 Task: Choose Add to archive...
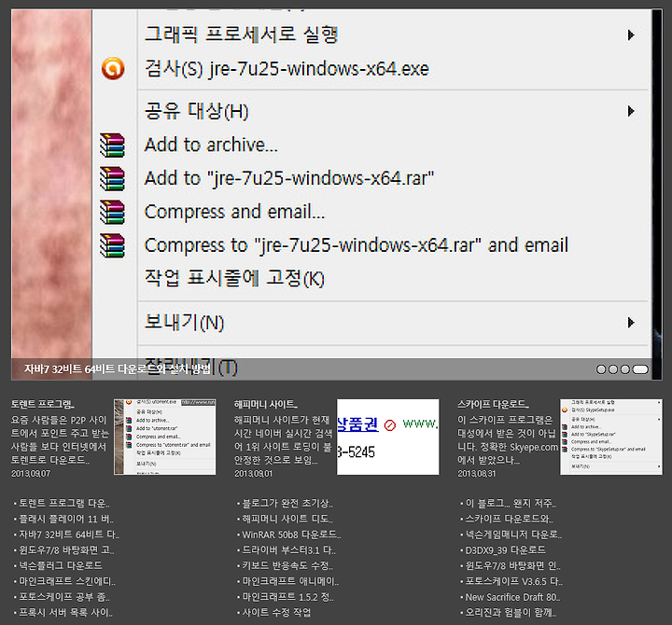[211, 145]
